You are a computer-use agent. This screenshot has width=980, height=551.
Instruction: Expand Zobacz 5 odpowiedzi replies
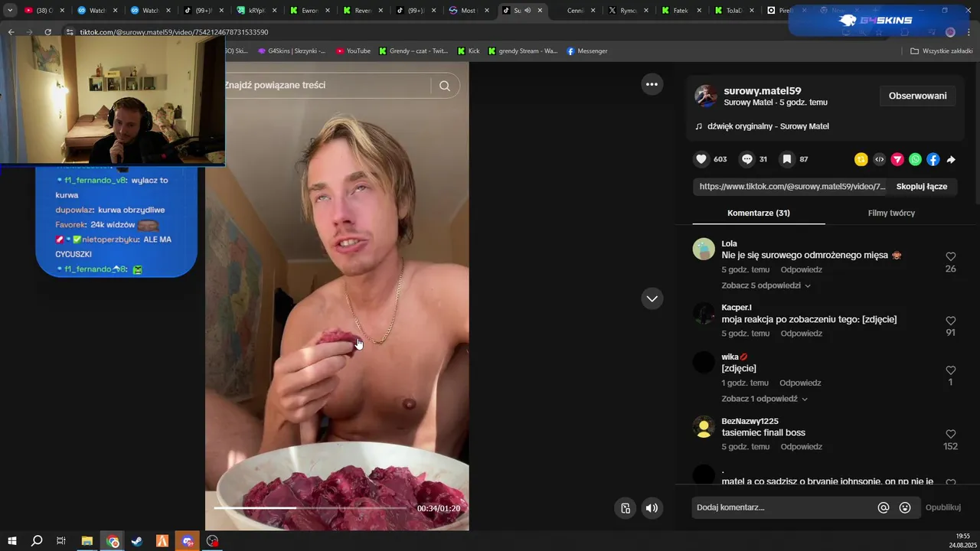pyautogui.click(x=766, y=285)
